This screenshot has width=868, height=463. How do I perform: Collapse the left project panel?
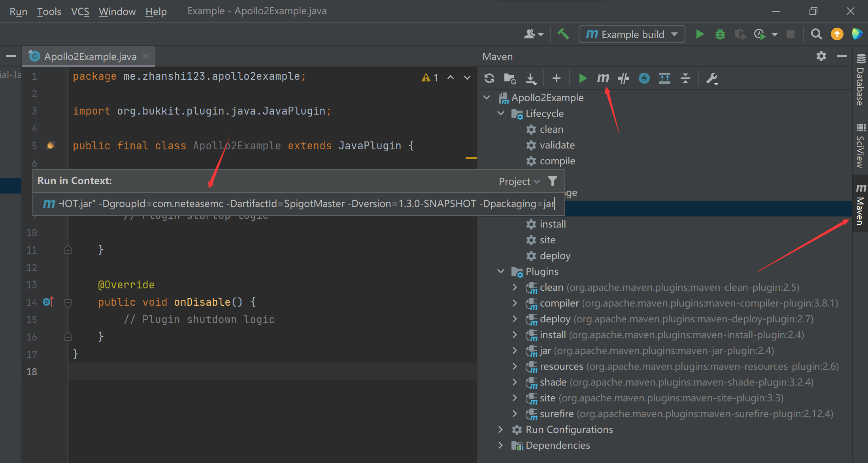pos(11,56)
